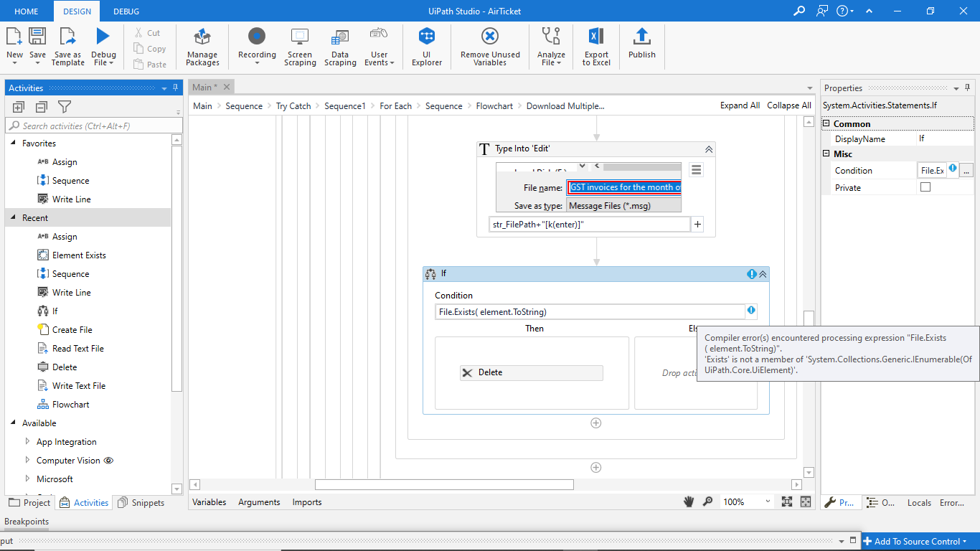Collapse the Available group
The width and height of the screenshot is (980, 551).
pos(14,423)
